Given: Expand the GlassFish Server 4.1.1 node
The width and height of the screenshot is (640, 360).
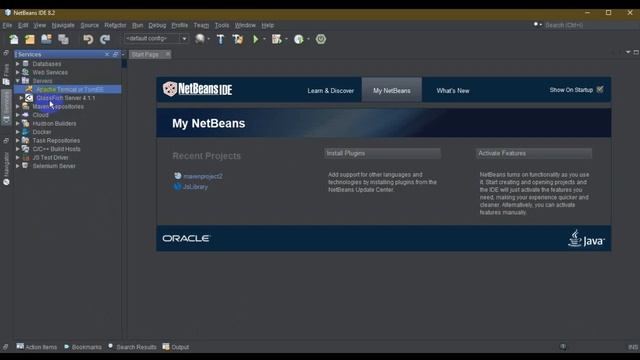Looking at the screenshot, I should coord(21,98).
